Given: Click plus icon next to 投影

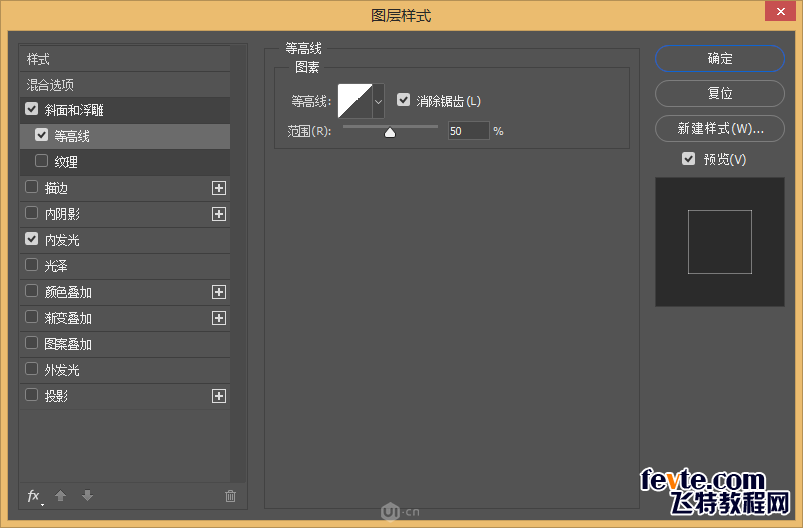Looking at the screenshot, I should [219, 396].
